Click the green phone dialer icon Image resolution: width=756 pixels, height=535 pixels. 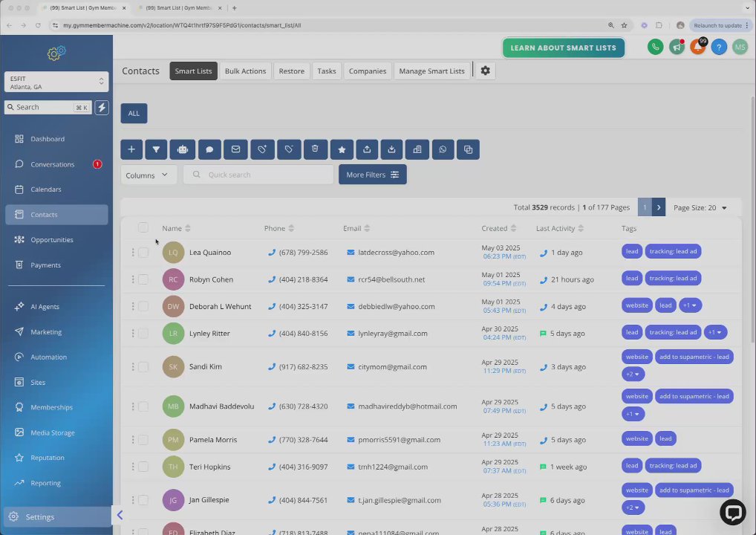coord(655,47)
